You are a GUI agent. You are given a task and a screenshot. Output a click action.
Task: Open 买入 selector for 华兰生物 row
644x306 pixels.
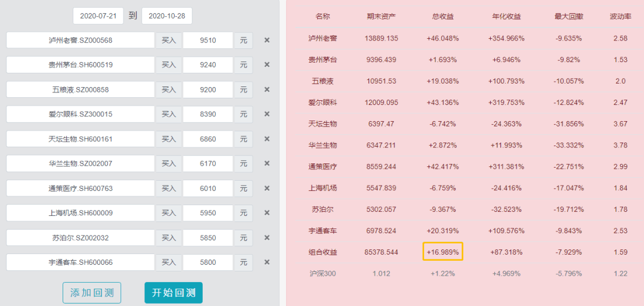[x=168, y=163]
